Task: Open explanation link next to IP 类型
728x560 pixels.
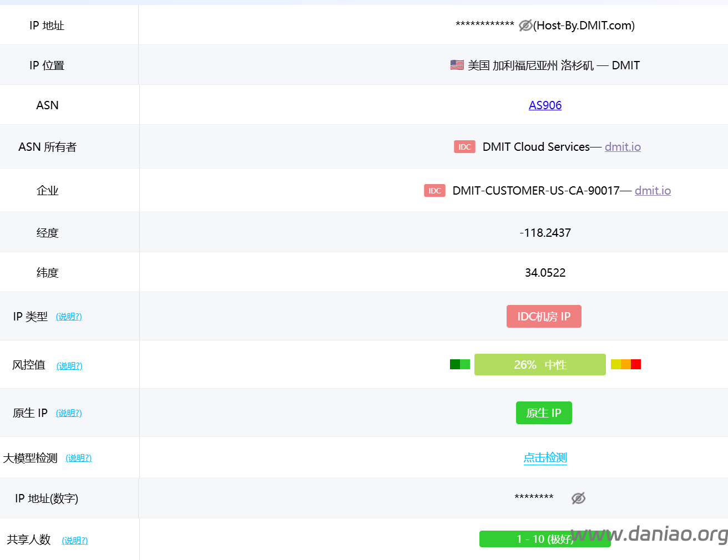Action: tap(69, 317)
